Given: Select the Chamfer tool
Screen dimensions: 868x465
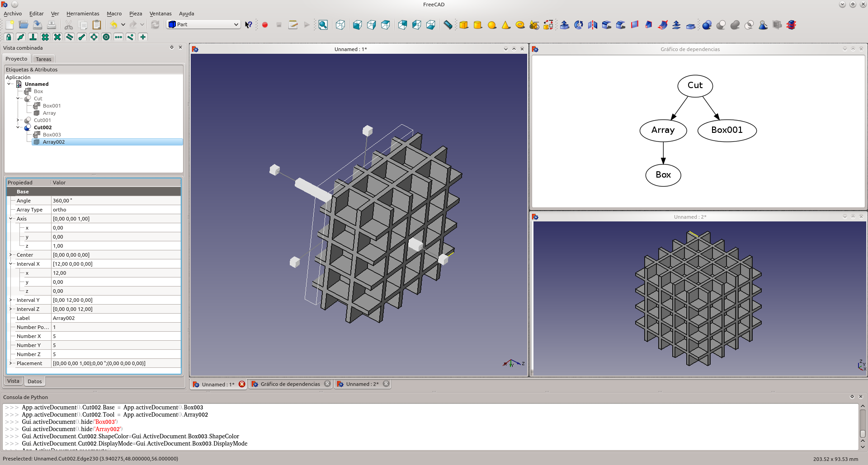Looking at the screenshot, I should coord(620,25).
